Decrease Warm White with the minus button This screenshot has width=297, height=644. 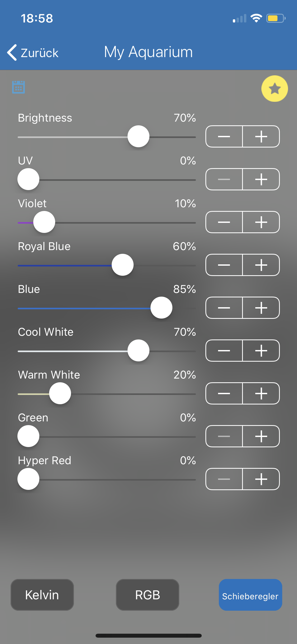pos(224,393)
